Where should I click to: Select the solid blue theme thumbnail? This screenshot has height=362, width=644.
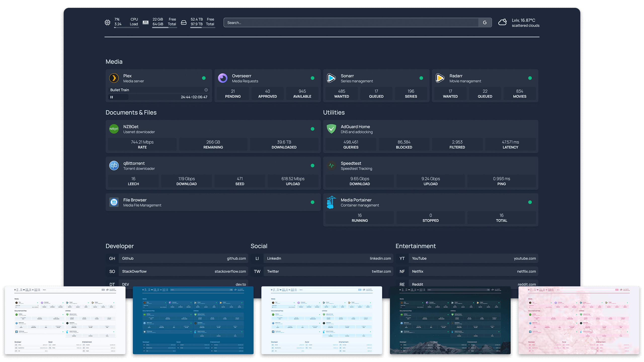(193, 320)
